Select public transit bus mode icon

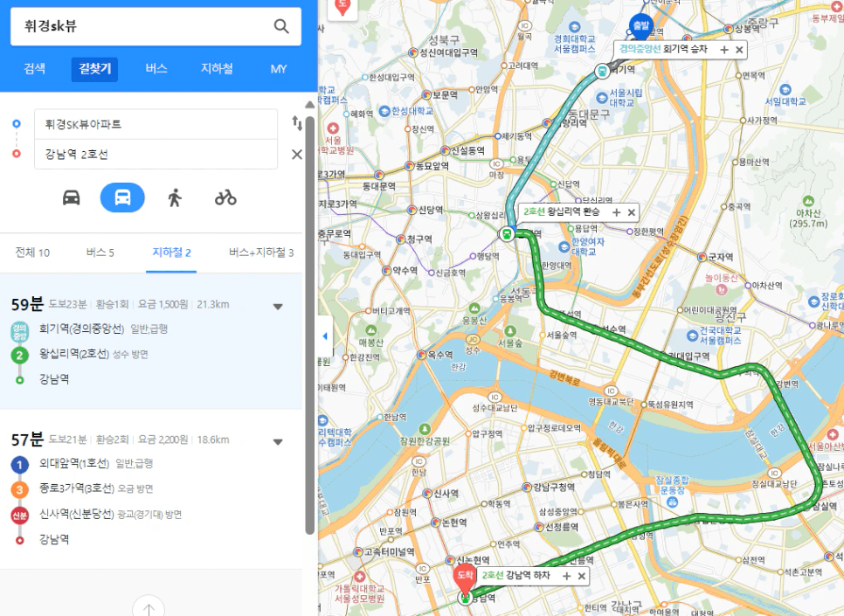(x=122, y=197)
